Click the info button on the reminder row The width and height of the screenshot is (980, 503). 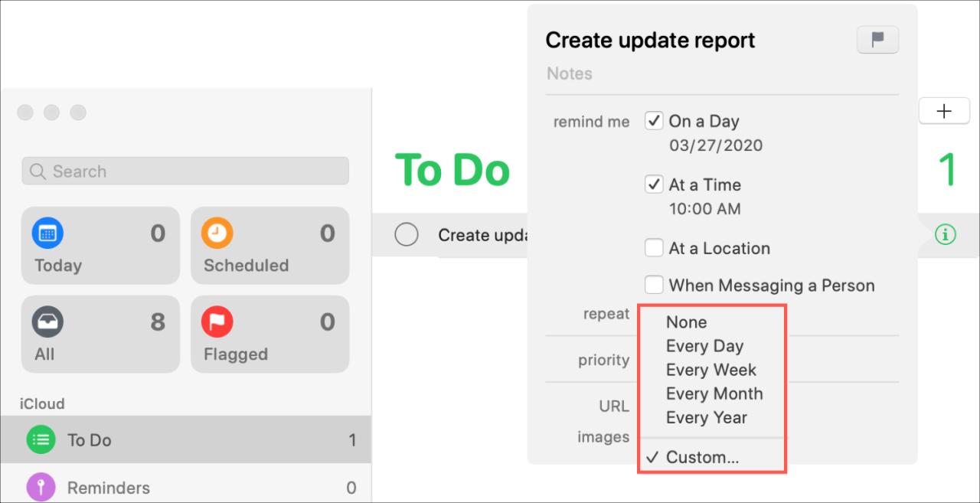(x=946, y=235)
